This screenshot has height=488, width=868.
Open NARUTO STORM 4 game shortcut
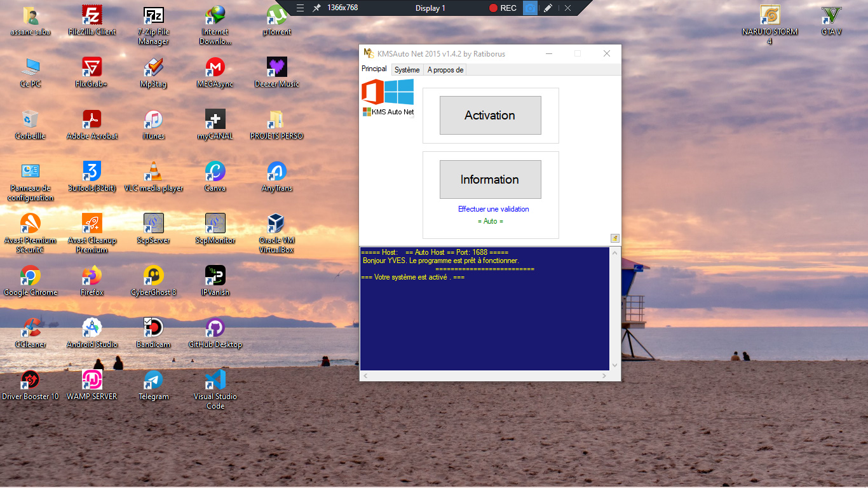pyautogui.click(x=770, y=26)
